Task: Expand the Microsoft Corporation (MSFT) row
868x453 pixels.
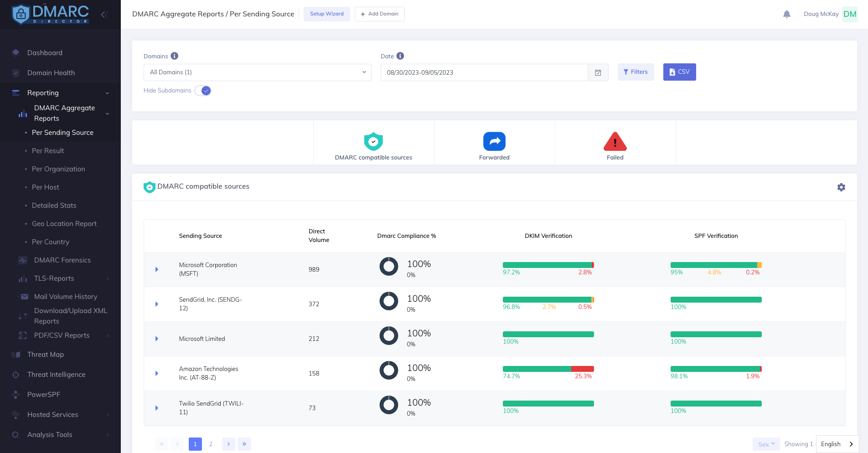Action: [x=157, y=269]
